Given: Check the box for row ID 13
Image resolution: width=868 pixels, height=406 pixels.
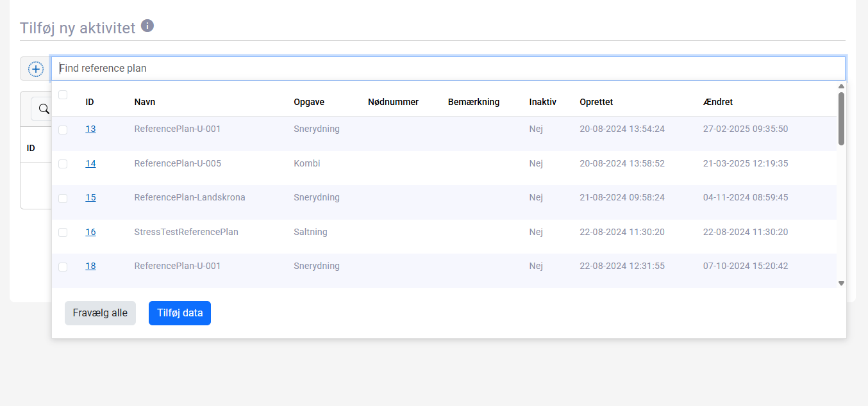Looking at the screenshot, I should pyautogui.click(x=63, y=129).
